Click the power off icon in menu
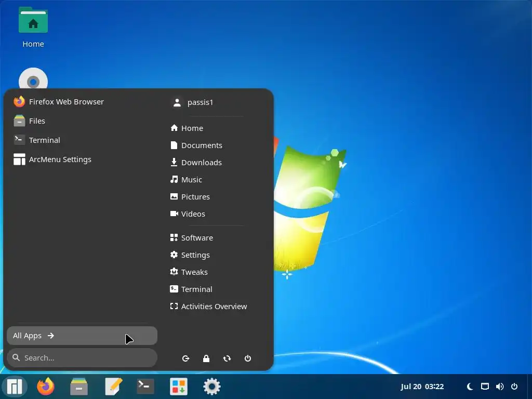Screen dimensions: 532x399 [x=248, y=358]
